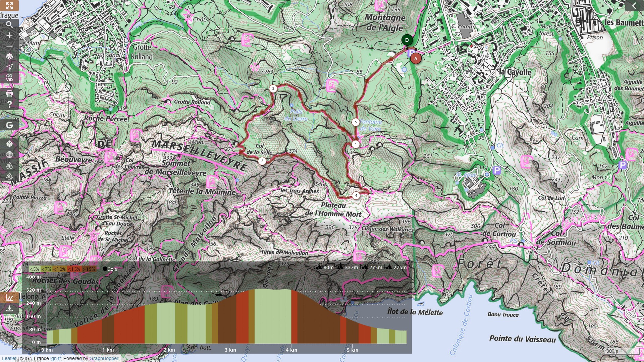Viewport: 644px width, 362px height.
Task: Select route waypoint 2
Action: (x=273, y=89)
